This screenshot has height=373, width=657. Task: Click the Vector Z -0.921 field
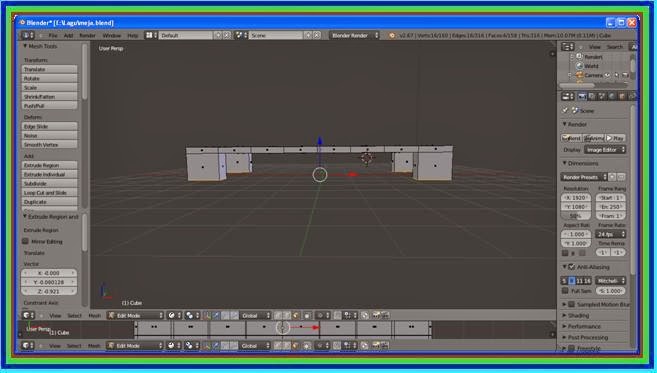coord(49,291)
